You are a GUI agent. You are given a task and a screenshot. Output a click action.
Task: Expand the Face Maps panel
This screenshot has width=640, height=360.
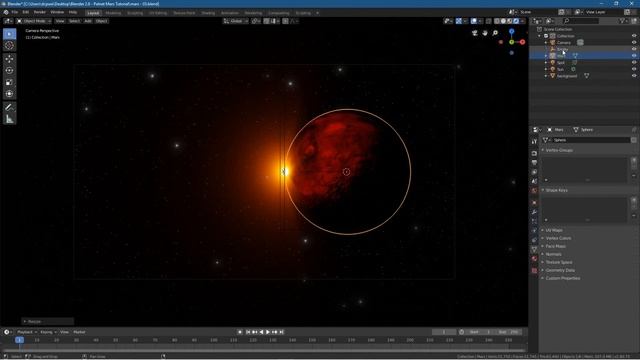pyautogui.click(x=556, y=246)
